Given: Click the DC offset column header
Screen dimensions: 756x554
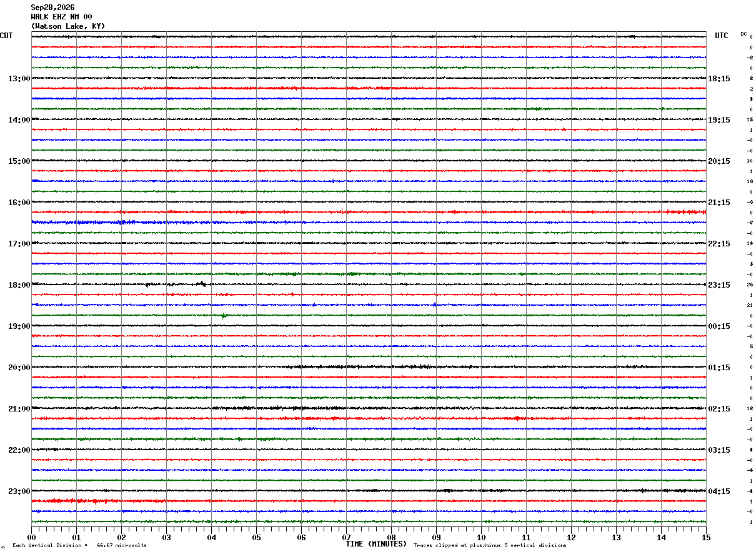Looking at the screenshot, I should coord(744,34).
